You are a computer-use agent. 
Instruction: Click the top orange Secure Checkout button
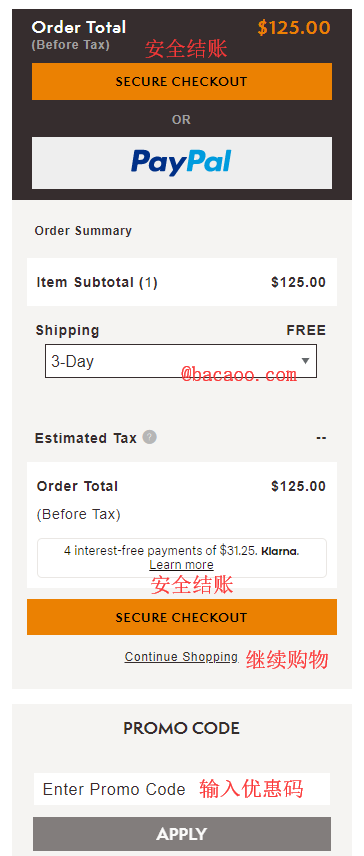(x=182, y=81)
